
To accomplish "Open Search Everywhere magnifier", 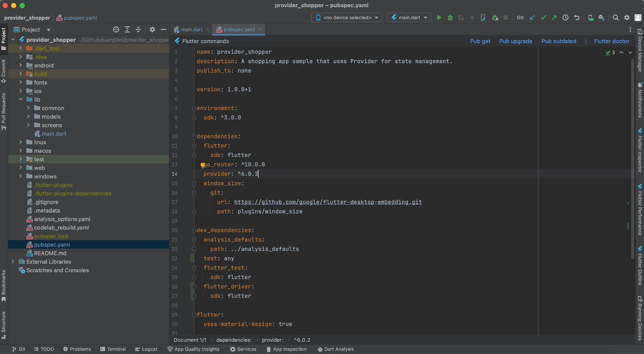I will 615,18.
